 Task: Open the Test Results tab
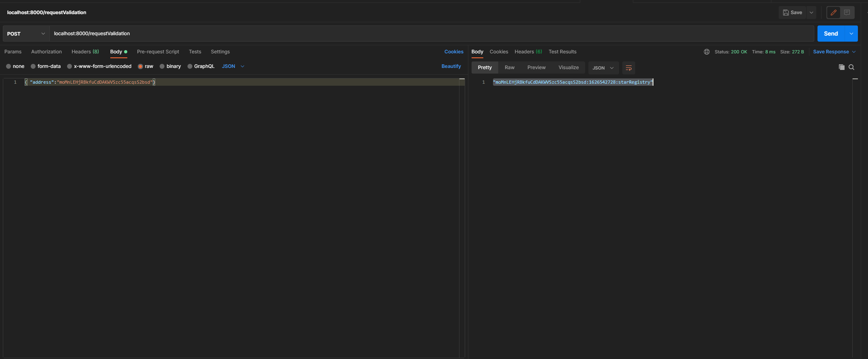(563, 52)
